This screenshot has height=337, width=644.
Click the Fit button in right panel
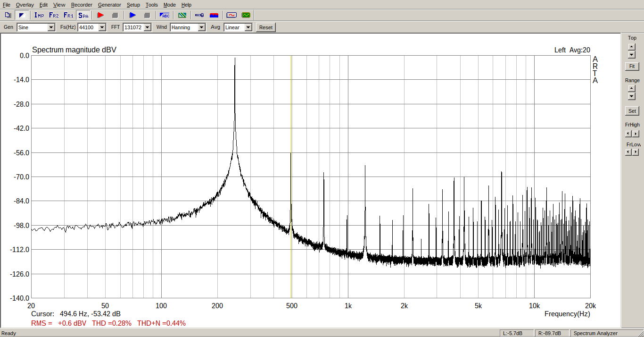point(632,67)
